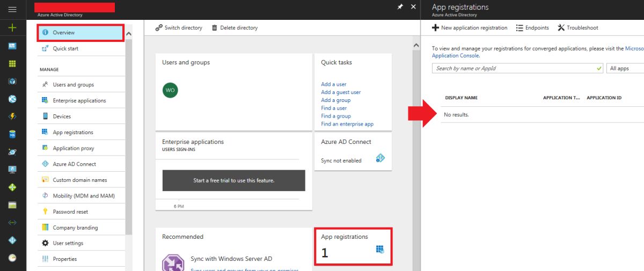
Task: Open Endpoints in App registrations toolbar
Action: 532,28
